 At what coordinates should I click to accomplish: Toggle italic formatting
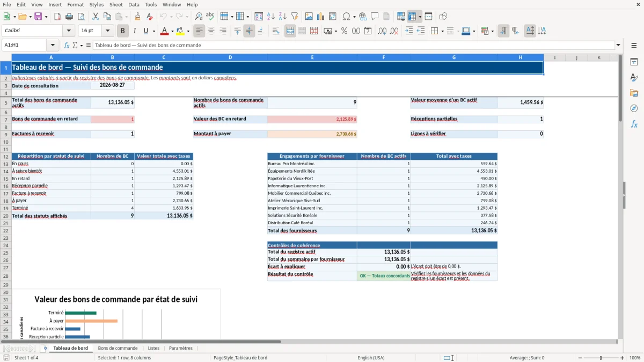tap(135, 31)
